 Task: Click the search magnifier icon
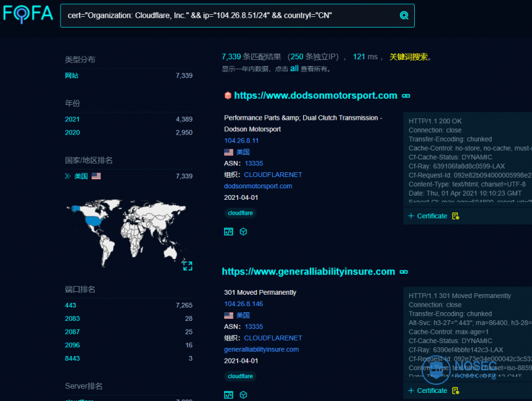tap(404, 15)
